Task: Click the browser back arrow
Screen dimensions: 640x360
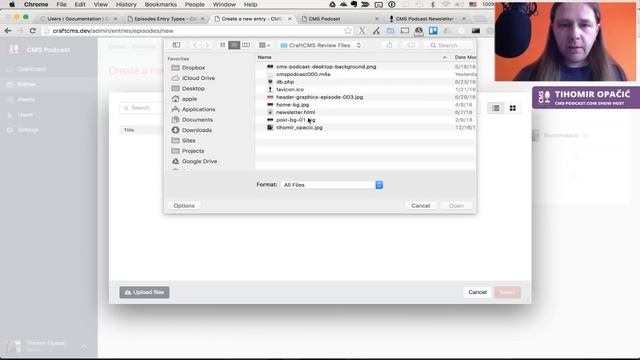Action: click(8, 31)
